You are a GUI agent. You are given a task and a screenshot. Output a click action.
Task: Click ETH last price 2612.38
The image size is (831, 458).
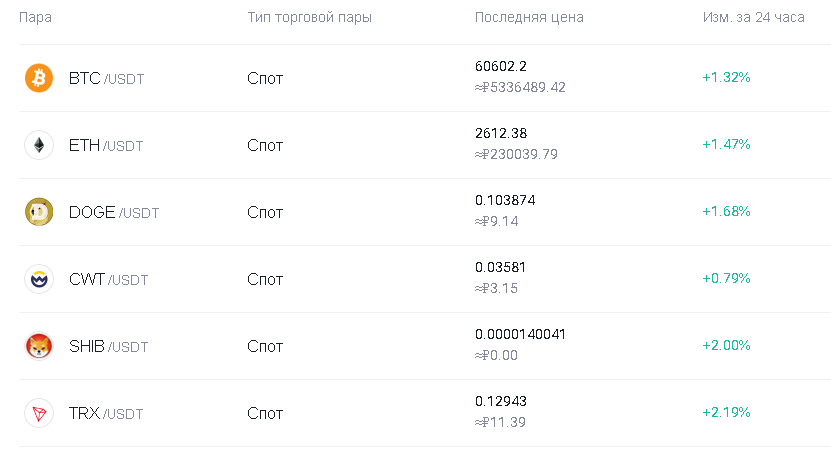tap(501, 133)
